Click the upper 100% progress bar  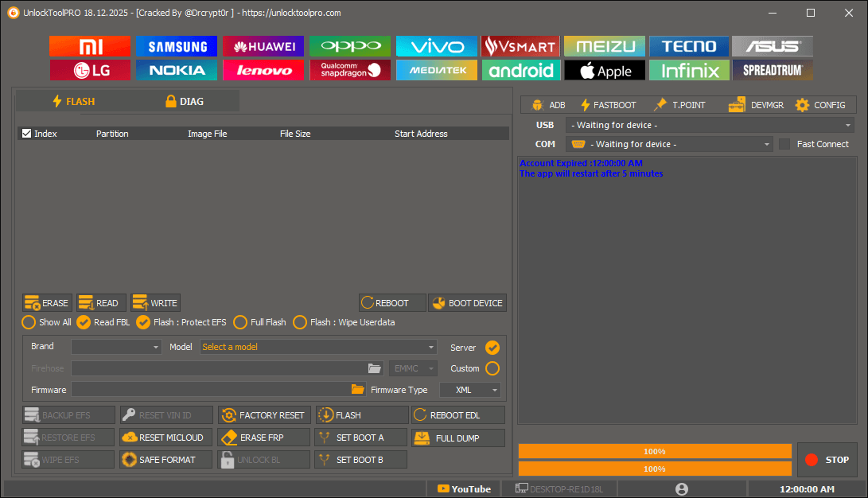(655, 452)
